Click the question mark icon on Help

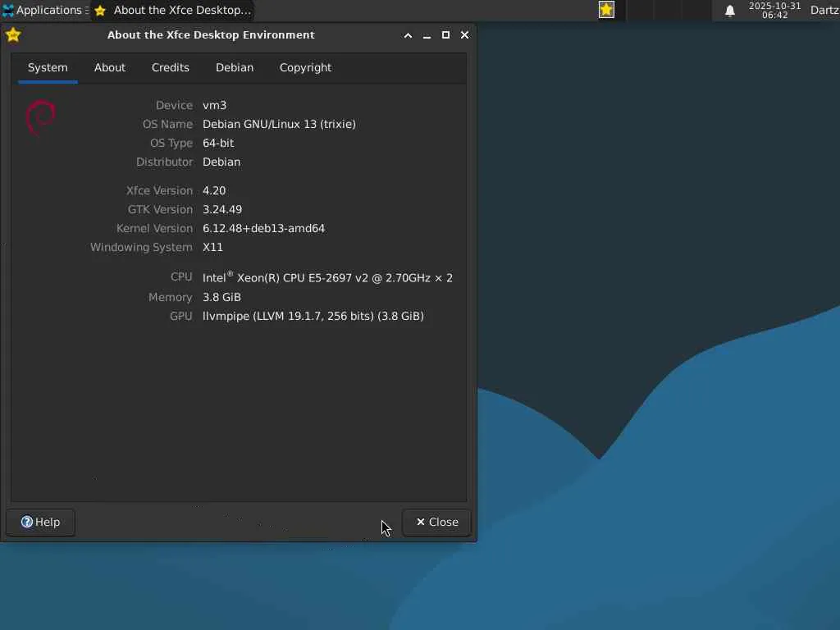coord(27,522)
